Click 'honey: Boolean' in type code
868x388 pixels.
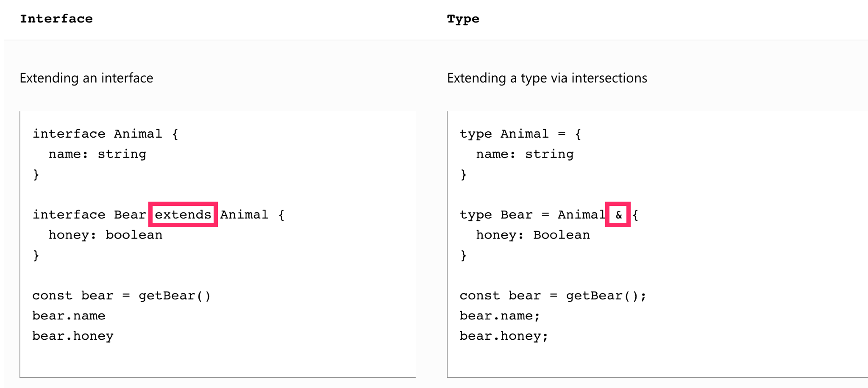click(x=533, y=235)
